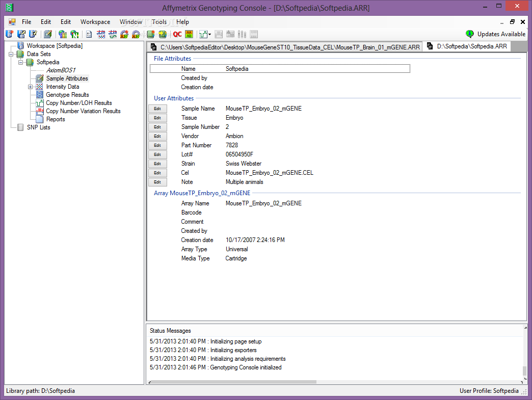Click the green data set icon with yellow arrow
Screen dimensions: 532x400
[163, 34]
